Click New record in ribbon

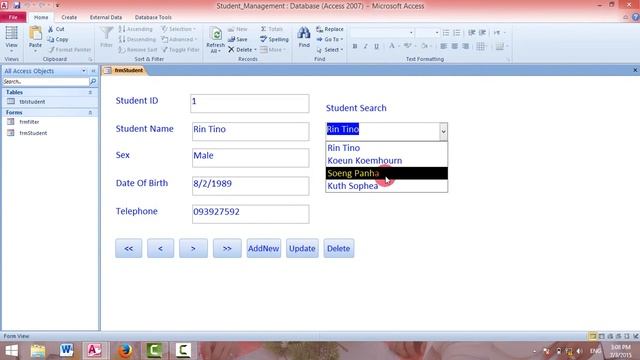[238, 29]
